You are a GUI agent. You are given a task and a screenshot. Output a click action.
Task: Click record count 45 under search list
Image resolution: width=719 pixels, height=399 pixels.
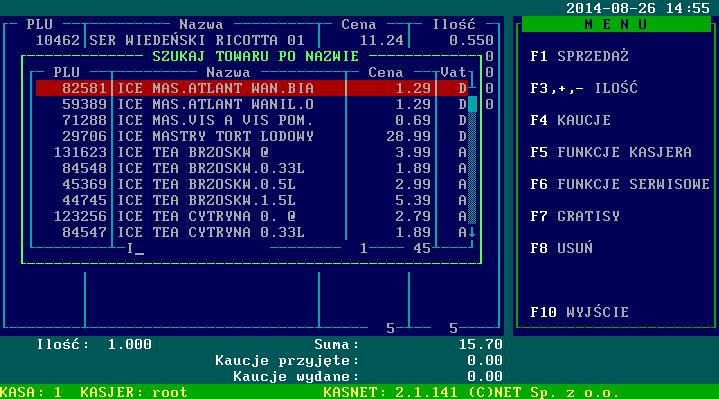point(422,249)
